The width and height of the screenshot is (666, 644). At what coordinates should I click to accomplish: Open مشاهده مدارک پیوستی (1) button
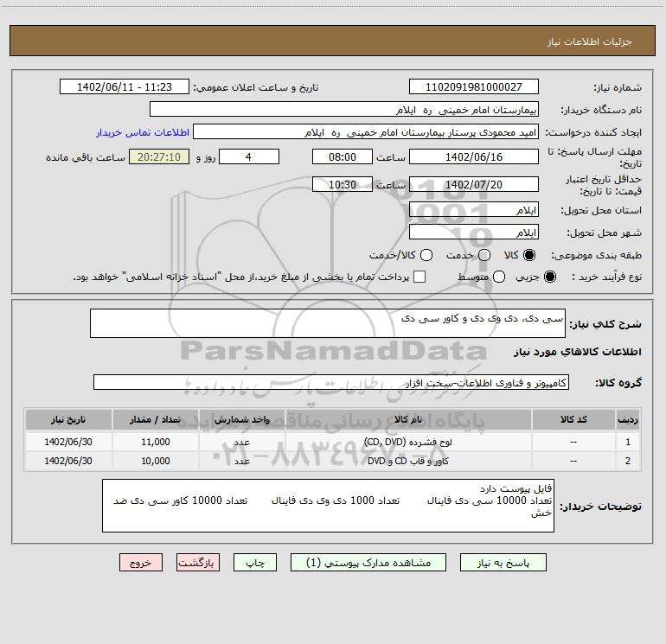coord(368,563)
